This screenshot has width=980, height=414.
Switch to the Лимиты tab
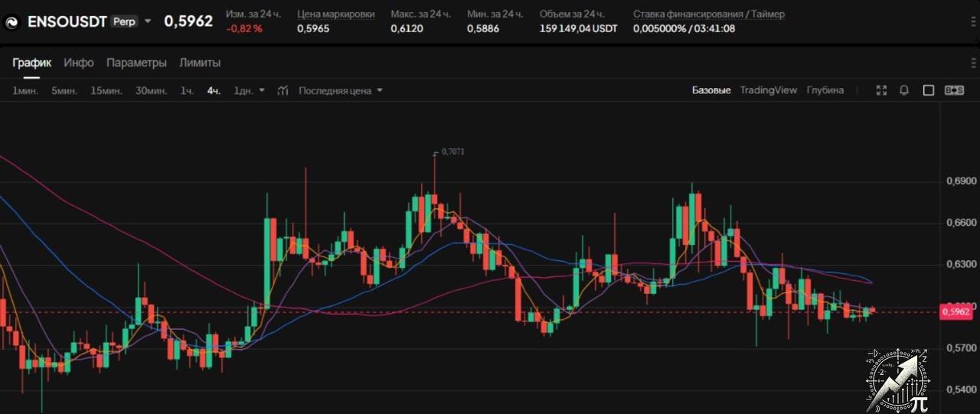200,63
